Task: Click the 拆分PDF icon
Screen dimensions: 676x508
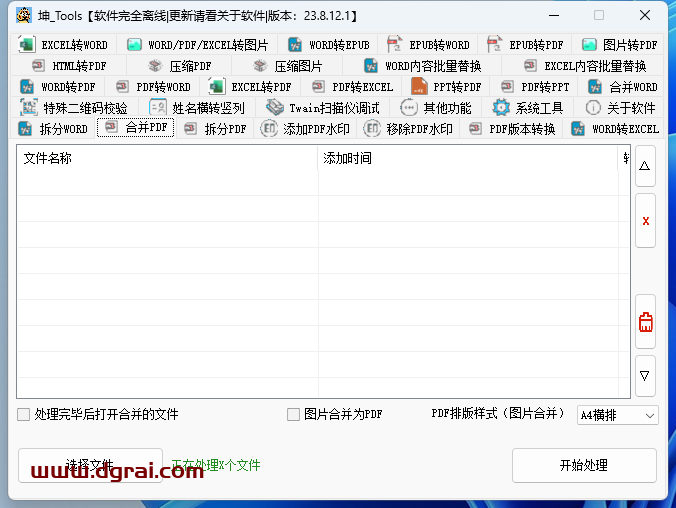Action: click(x=190, y=129)
